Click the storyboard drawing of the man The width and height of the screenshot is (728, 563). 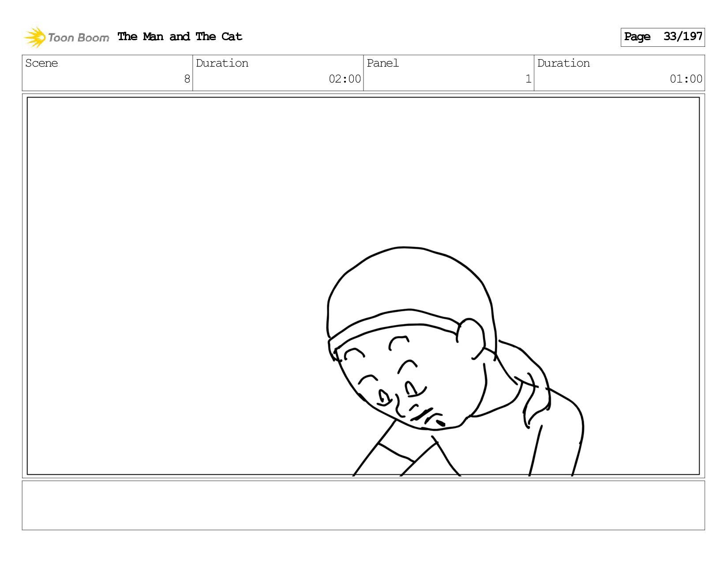click(454, 361)
